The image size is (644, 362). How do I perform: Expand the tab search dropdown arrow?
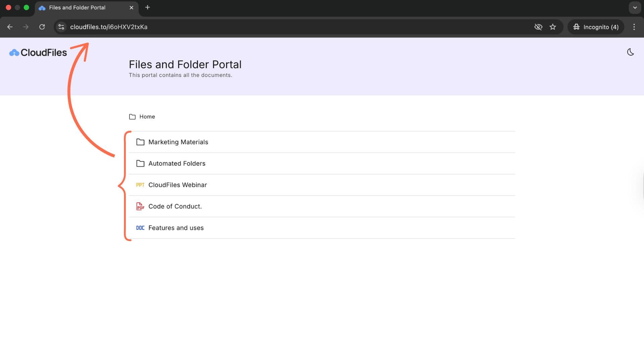coord(635,7)
